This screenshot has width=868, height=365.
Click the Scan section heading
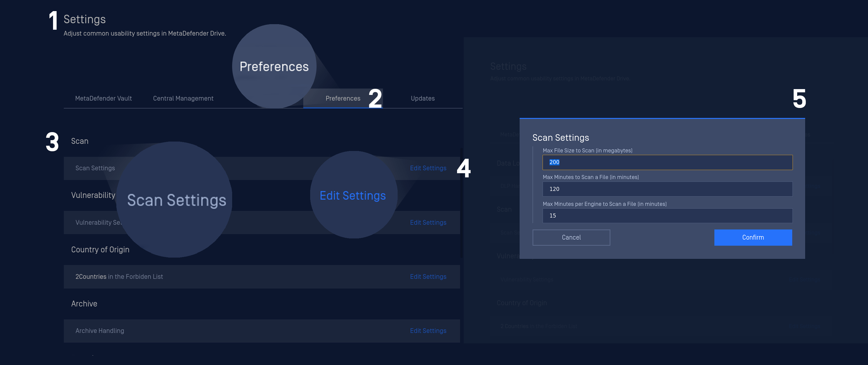[79, 141]
